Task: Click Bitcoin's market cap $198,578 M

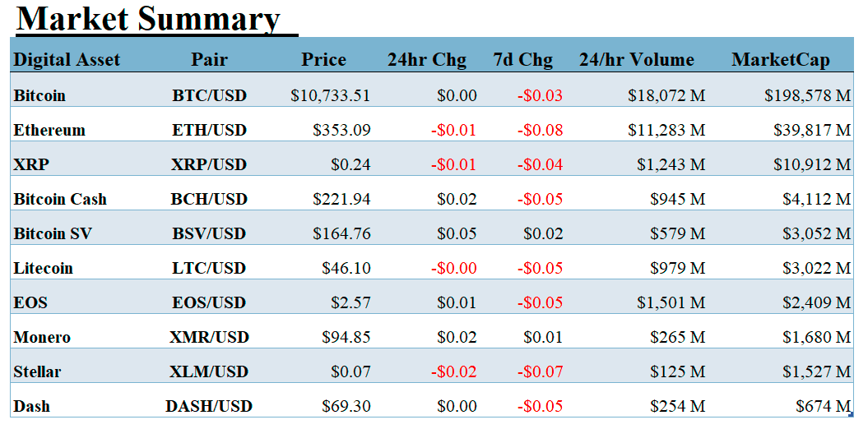Action: (807, 95)
